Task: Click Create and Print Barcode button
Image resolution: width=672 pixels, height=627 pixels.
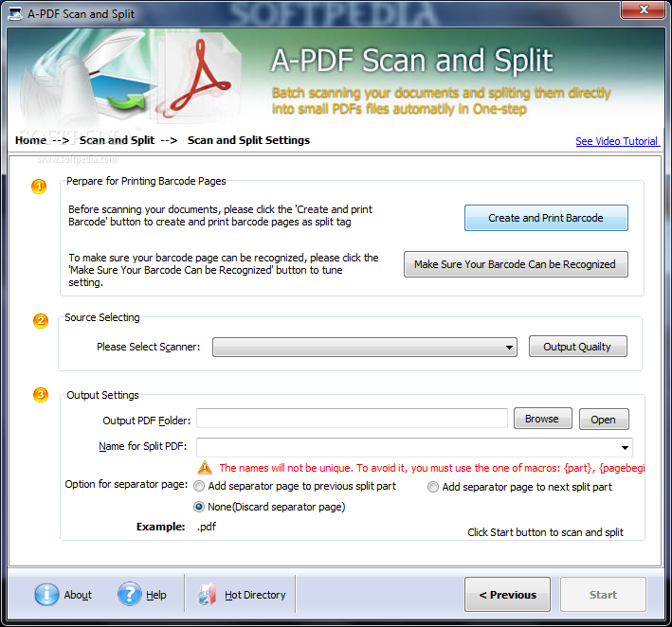Action: (x=546, y=218)
